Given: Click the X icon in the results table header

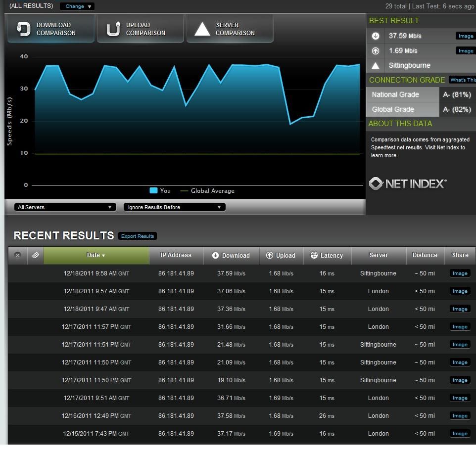Looking at the screenshot, I should point(18,255).
